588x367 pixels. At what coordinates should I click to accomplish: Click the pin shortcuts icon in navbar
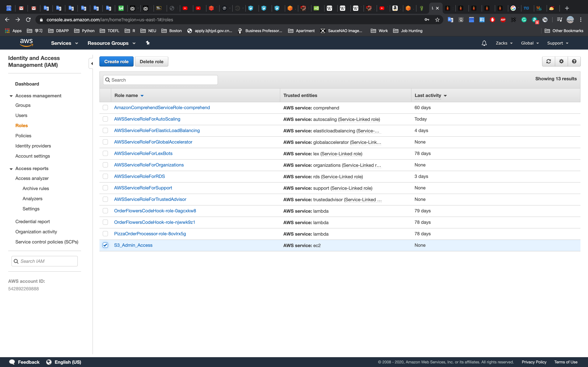[148, 43]
